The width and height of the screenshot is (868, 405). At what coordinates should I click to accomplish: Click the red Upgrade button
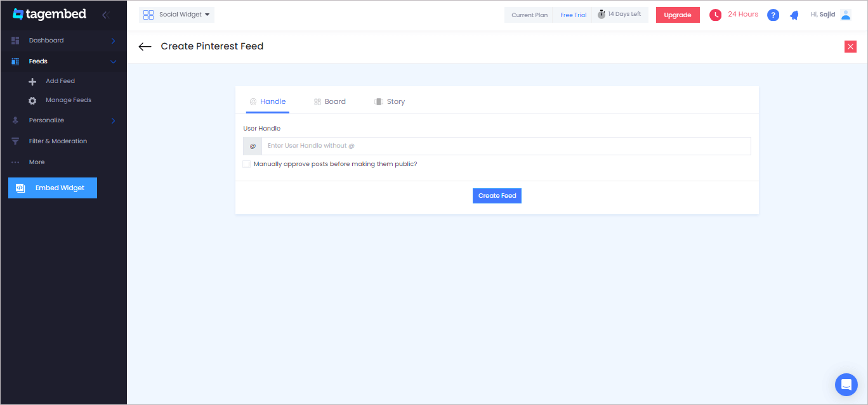(678, 15)
